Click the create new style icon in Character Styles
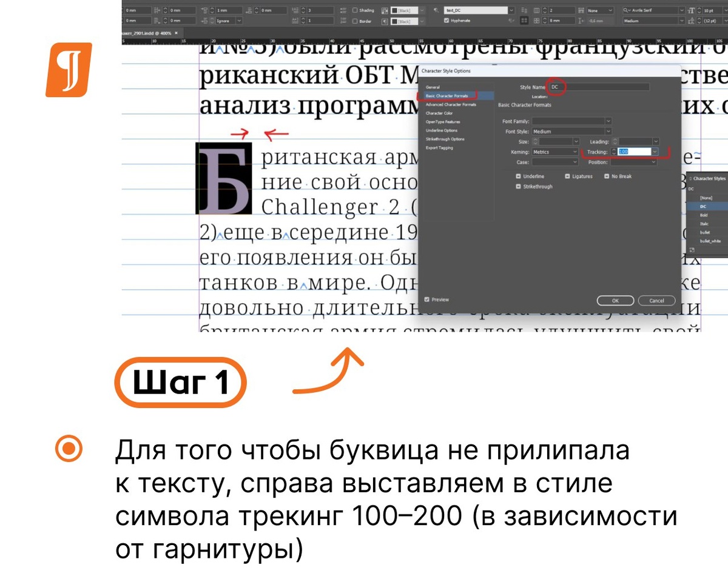 692,250
